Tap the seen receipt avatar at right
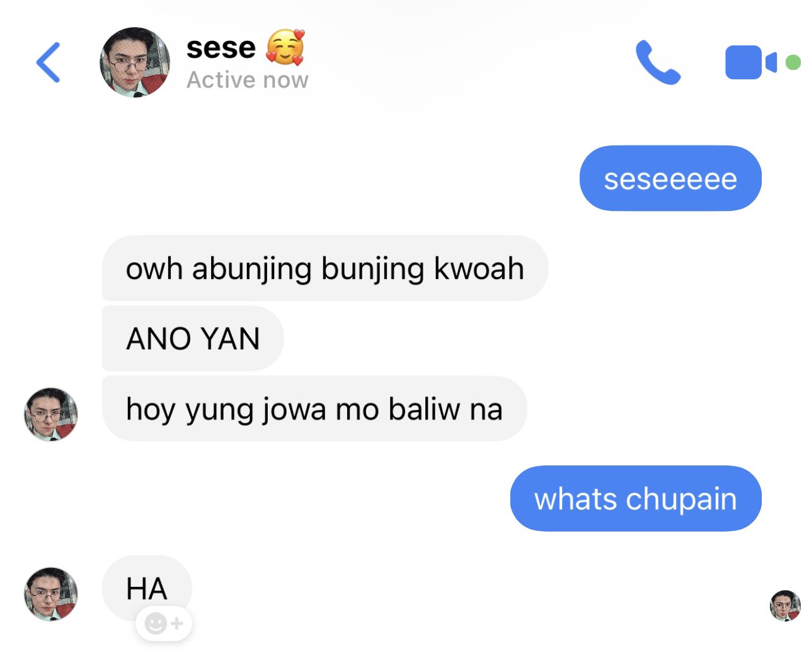Image resolution: width=809 pixels, height=672 pixels. pyautogui.click(x=785, y=606)
